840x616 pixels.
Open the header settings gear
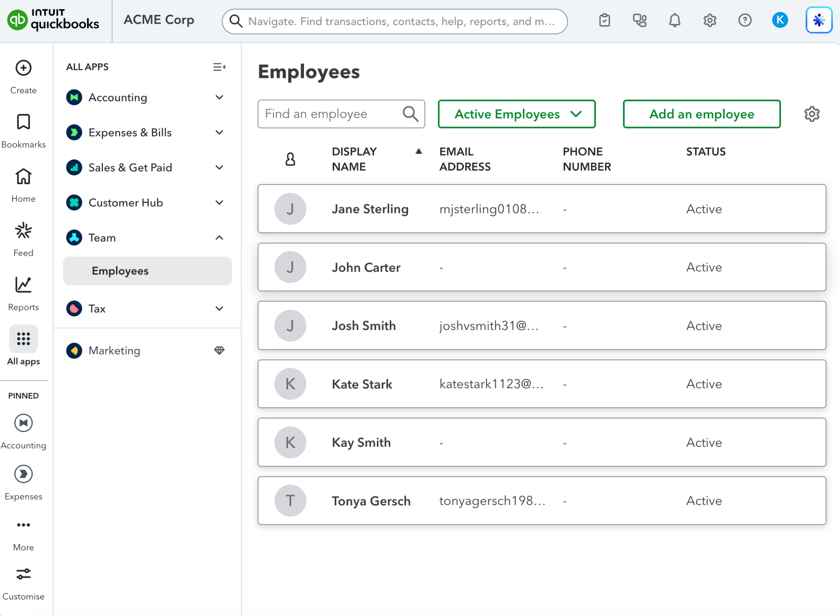click(x=710, y=20)
